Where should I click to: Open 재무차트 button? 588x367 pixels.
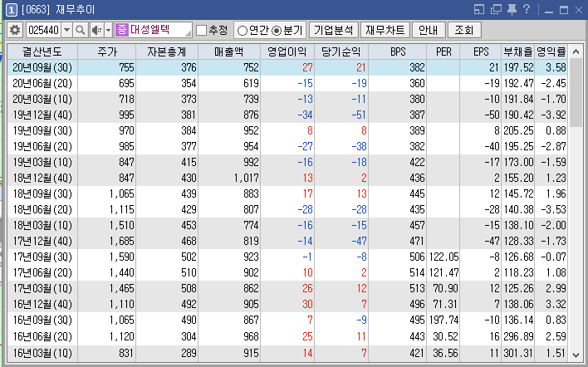(x=385, y=30)
